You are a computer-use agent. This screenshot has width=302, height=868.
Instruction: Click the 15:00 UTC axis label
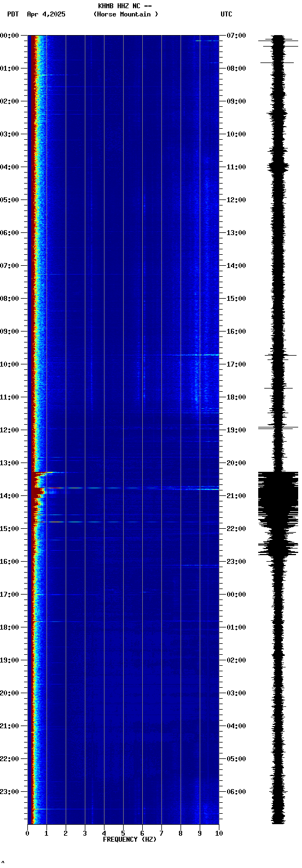click(236, 299)
